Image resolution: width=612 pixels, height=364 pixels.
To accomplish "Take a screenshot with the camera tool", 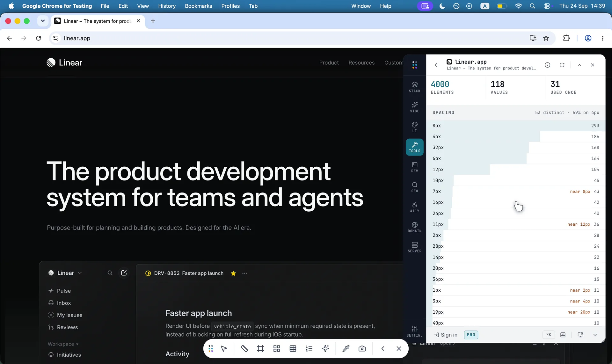I will [362, 349].
